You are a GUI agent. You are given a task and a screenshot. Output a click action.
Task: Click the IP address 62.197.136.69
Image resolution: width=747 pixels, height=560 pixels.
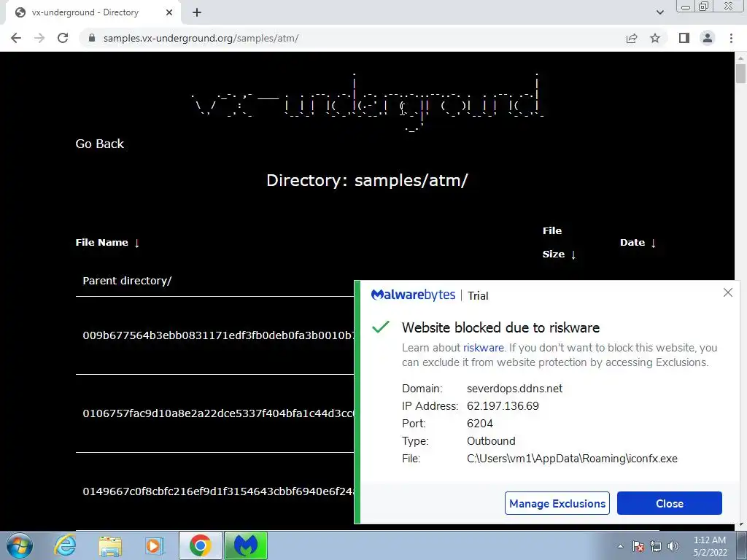(x=503, y=406)
